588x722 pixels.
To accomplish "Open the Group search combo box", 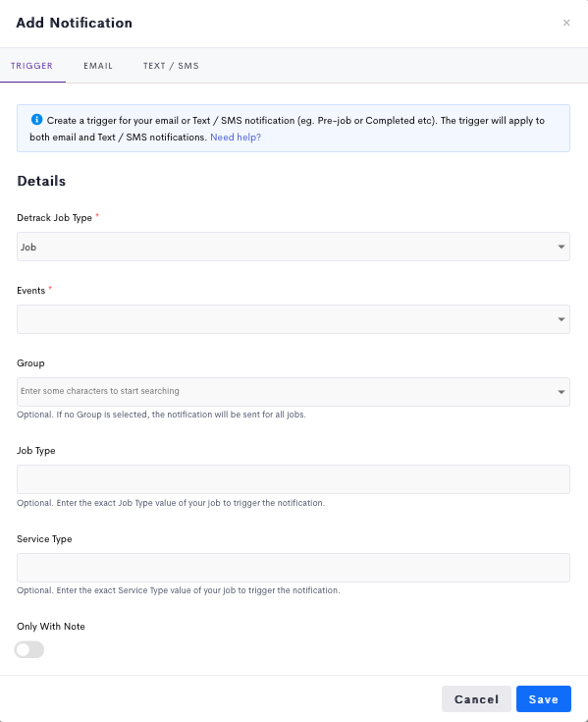I will 294,392.
